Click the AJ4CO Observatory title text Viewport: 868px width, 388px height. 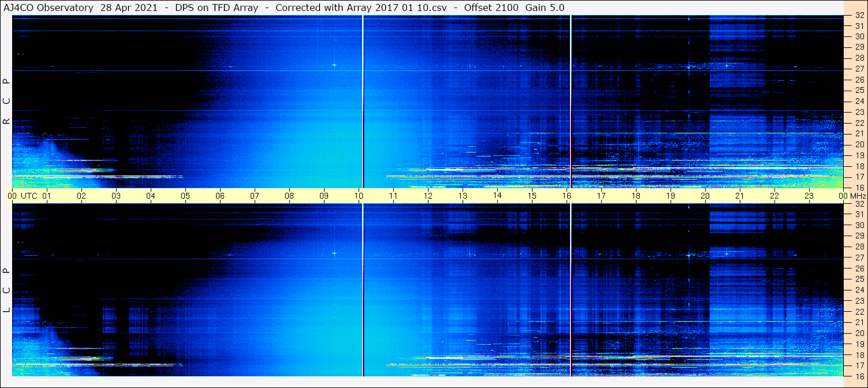tap(49, 8)
